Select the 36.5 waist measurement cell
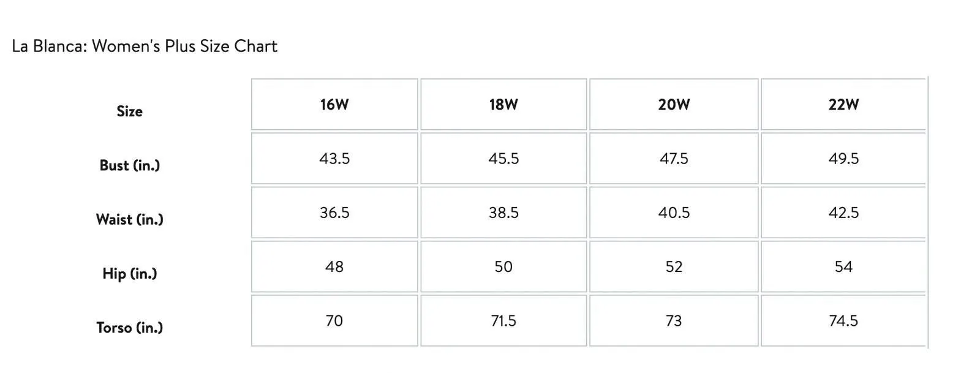980x373 pixels. [x=334, y=213]
